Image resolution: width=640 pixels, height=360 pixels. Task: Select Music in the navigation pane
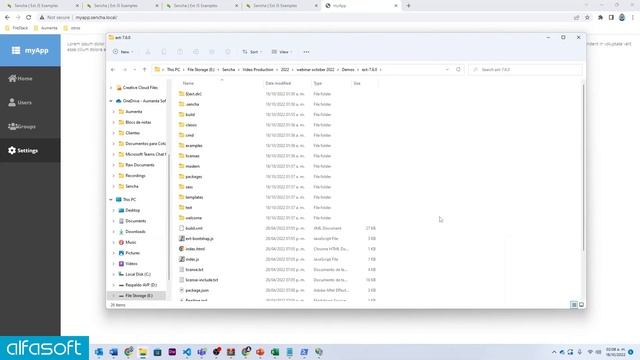click(131, 242)
